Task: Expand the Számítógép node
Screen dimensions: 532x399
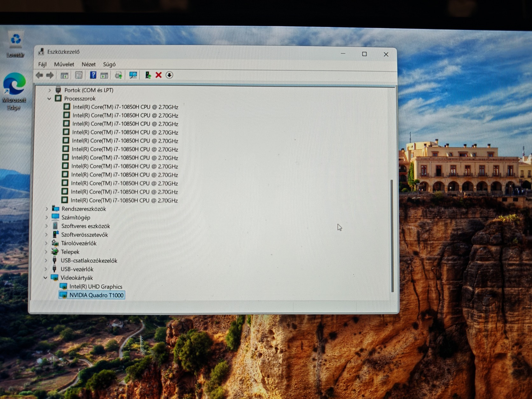Action: click(x=46, y=218)
